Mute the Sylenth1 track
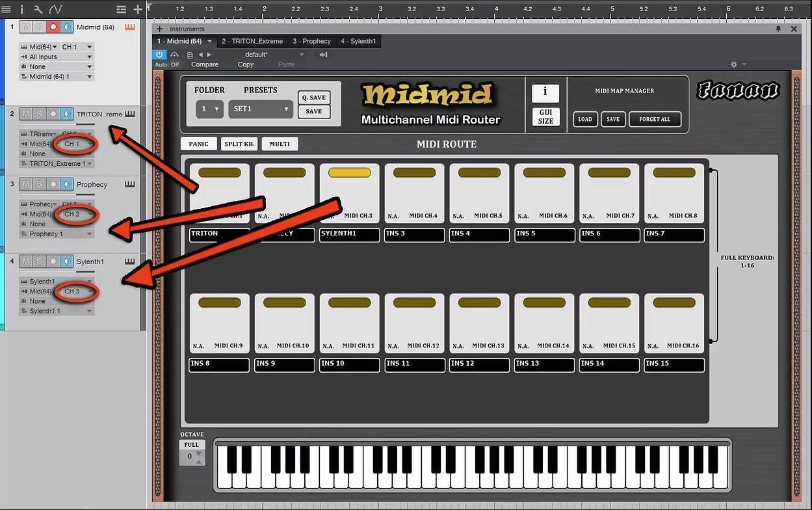 tap(25, 261)
